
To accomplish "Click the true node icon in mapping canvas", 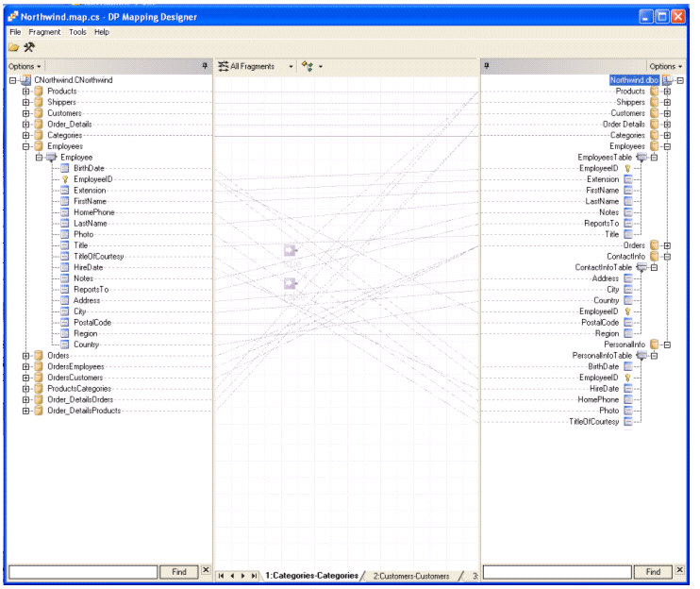I will coord(291,250).
